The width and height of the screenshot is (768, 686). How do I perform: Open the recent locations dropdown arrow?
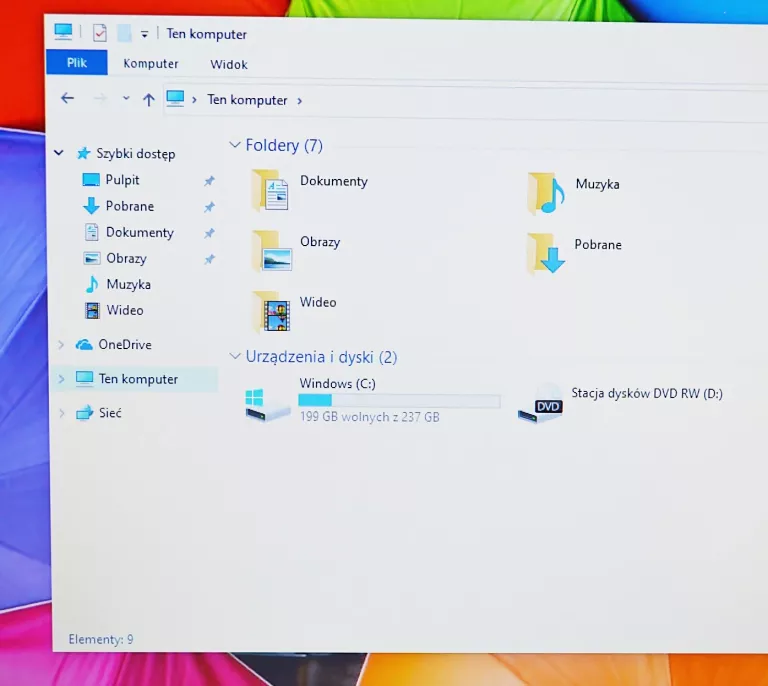(126, 98)
